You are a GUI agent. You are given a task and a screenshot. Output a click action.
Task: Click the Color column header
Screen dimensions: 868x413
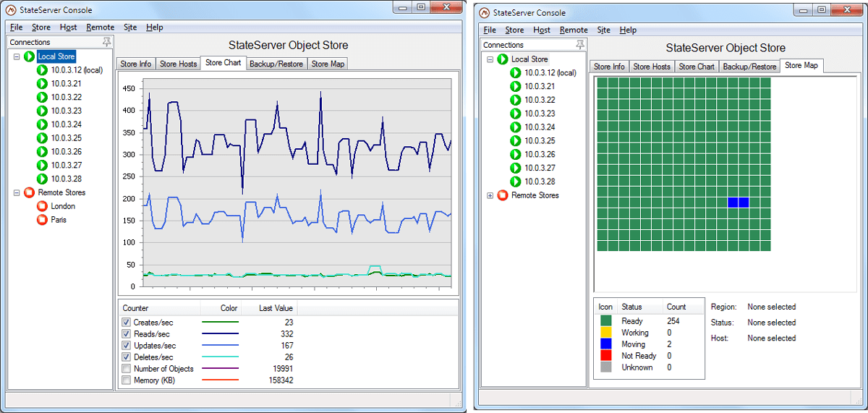coord(220,309)
